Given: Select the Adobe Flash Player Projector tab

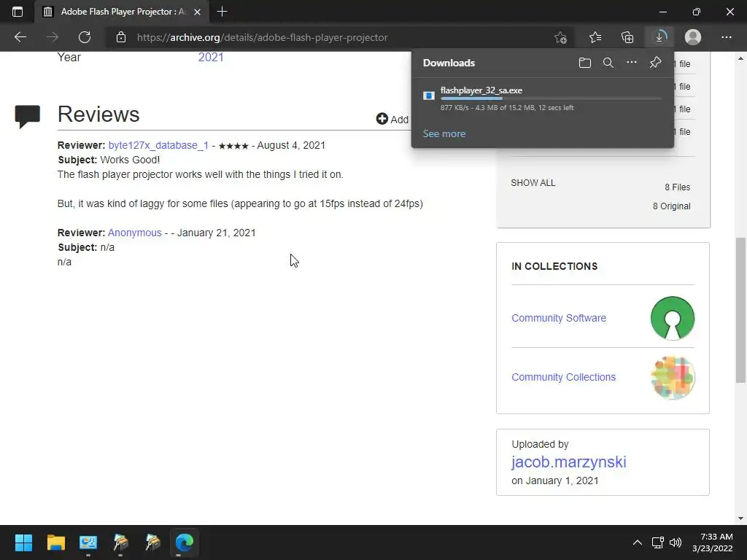Looking at the screenshot, I should coord(122,12).
